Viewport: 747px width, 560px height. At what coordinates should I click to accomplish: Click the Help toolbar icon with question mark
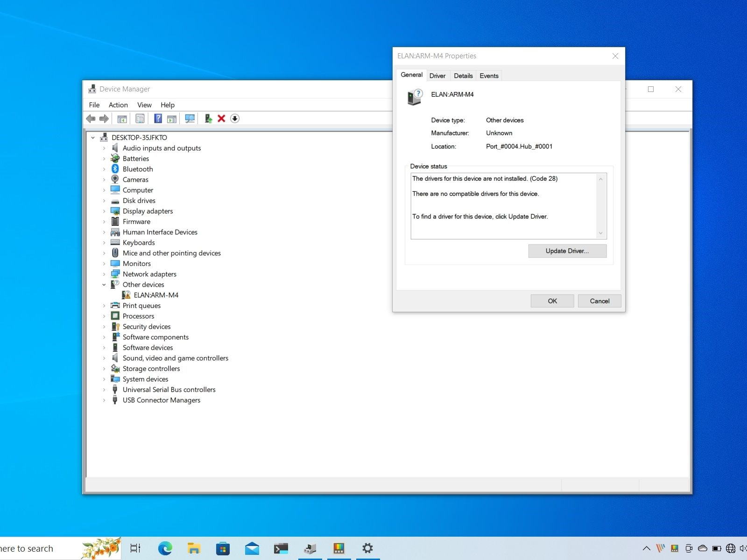pos(158,119)
